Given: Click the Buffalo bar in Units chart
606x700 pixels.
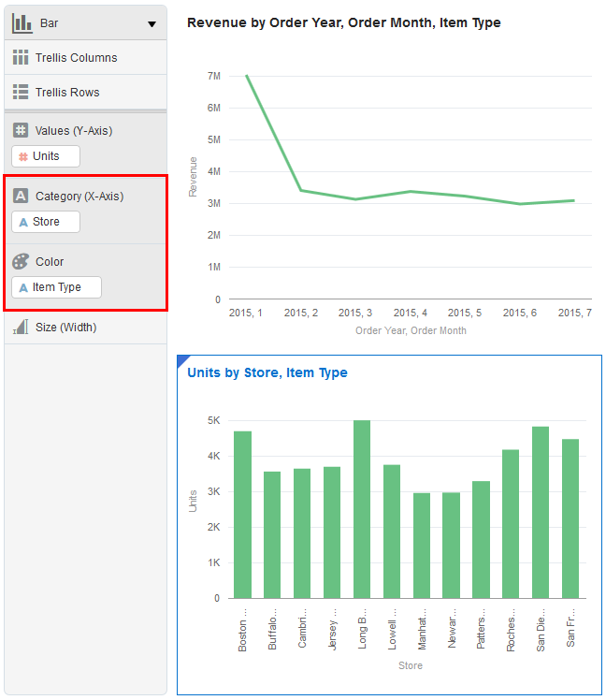Looking at the screenshot, I should click(x=272, y=534).
